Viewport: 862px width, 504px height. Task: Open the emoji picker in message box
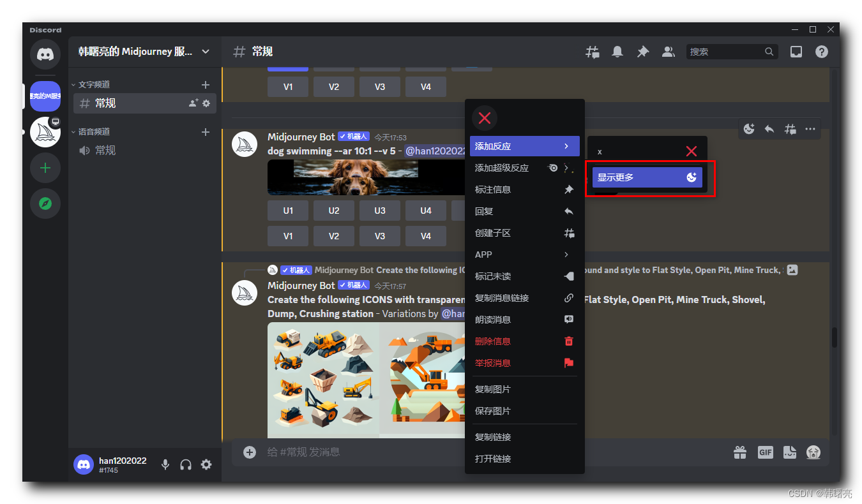coord(813,452)
